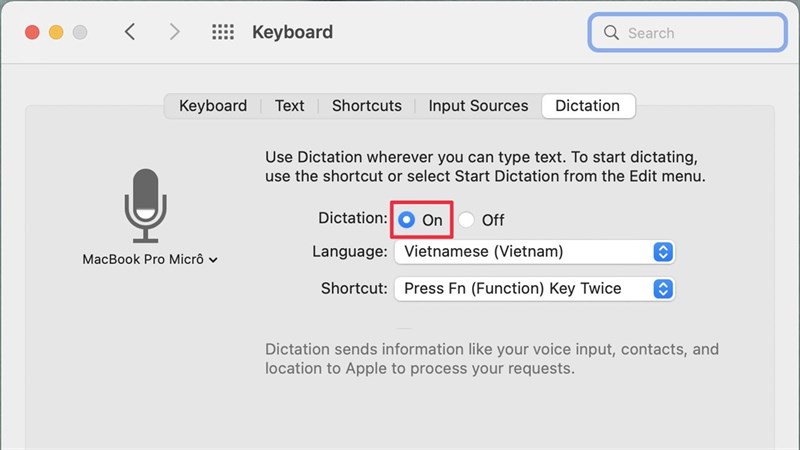Open Shortcut dropdown Press Fn Key Twice
The width and height of the screenshot is (800, 450).
point(535,289)
